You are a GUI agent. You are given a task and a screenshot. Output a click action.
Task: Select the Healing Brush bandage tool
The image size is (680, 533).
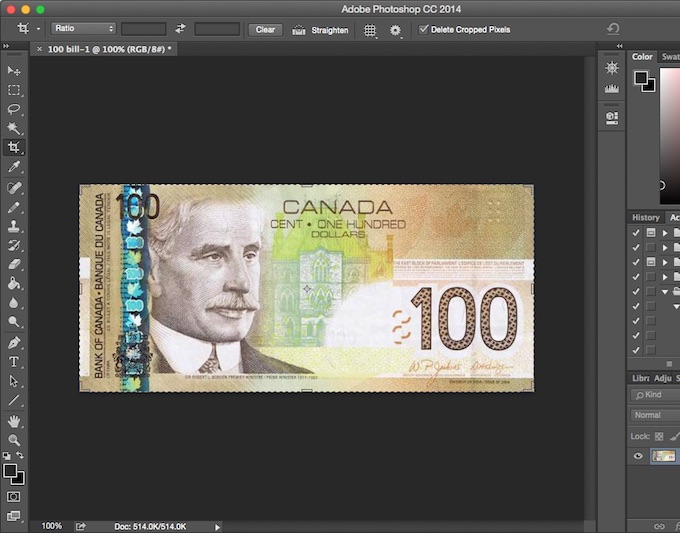point(14,188)
